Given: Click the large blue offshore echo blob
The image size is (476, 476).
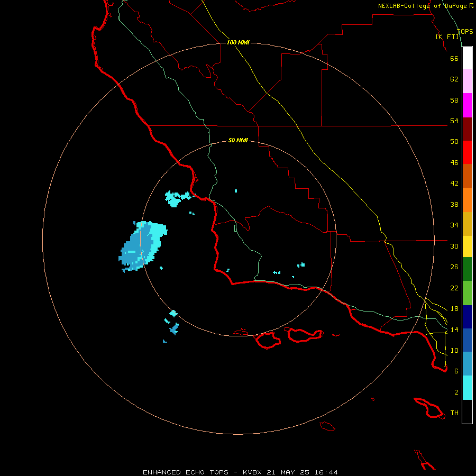Looking at the screenshot, I should tap(142, 246).
